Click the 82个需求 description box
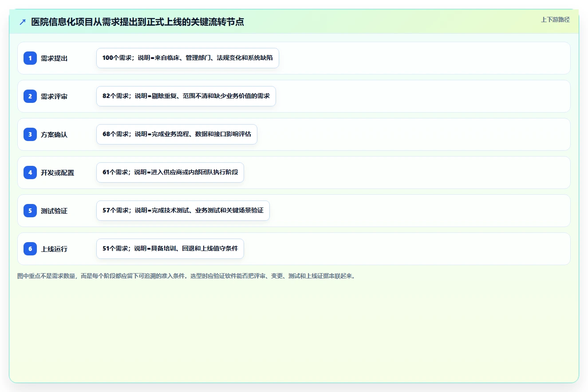 pyautogui.click(x=186, y=96)
